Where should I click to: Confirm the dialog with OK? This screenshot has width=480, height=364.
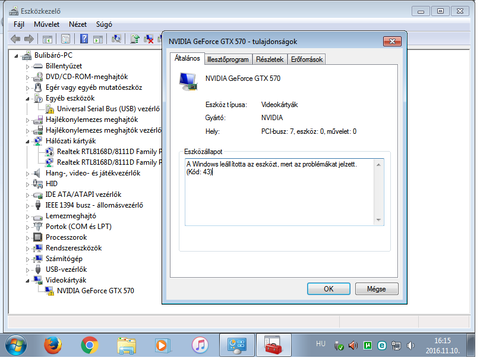pyautogui.click(x=329, y=289)
